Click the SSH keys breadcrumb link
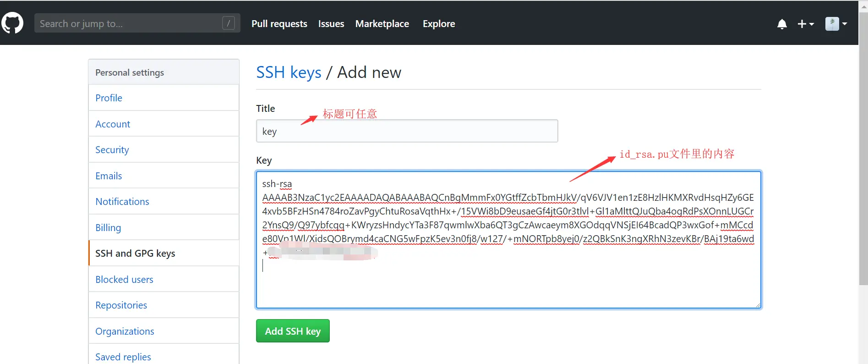 tap(289, 72)
